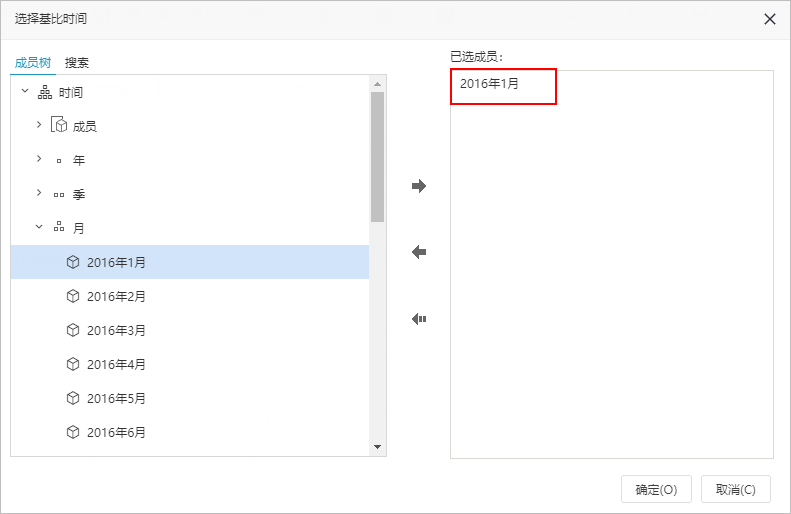Click the left arrow to remove member
791x514 pixels.
(x=419, y=252)
